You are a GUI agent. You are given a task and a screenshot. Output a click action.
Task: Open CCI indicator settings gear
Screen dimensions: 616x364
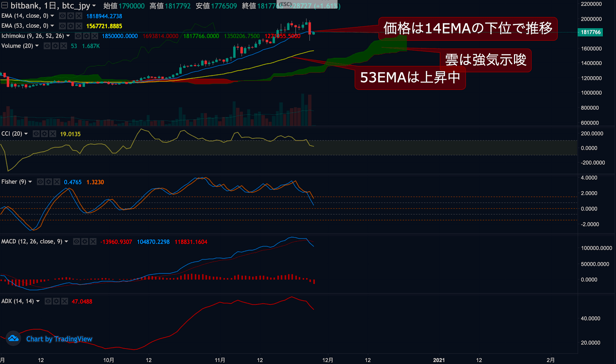44,134
